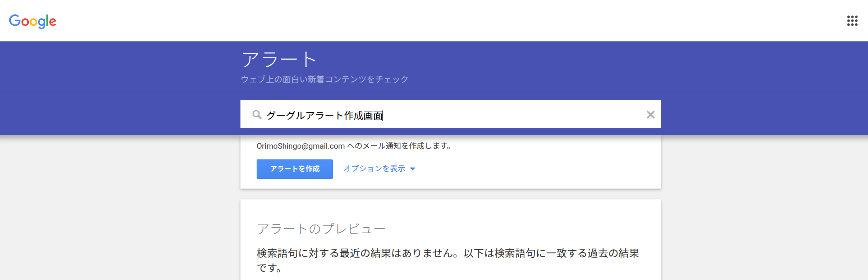
Task: Clear the alert query with the X icon
Action: 650,114
